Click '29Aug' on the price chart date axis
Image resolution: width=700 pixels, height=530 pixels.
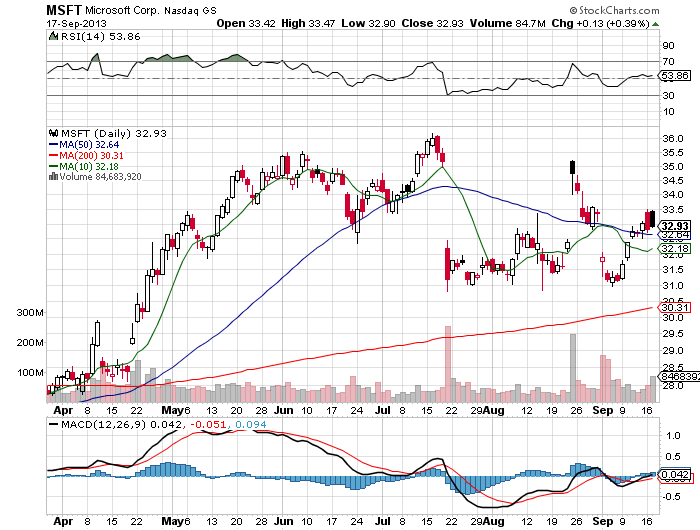coord(488,410)
